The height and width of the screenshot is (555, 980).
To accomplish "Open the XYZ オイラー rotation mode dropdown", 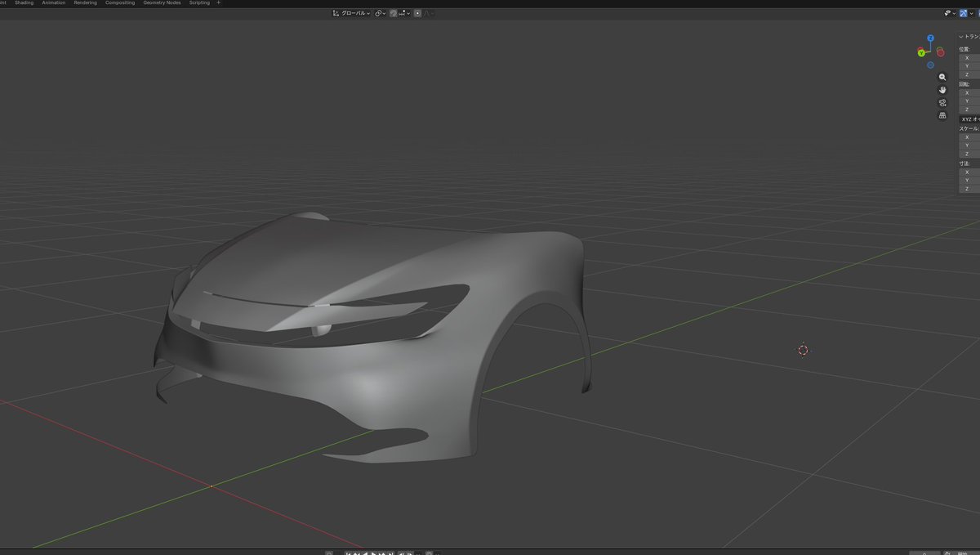I will click(969, 119).
